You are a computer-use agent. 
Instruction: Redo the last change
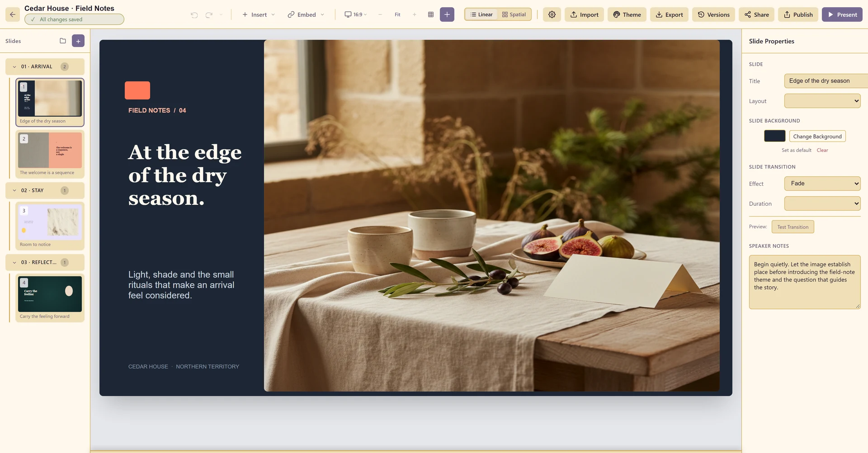point(209,15)
